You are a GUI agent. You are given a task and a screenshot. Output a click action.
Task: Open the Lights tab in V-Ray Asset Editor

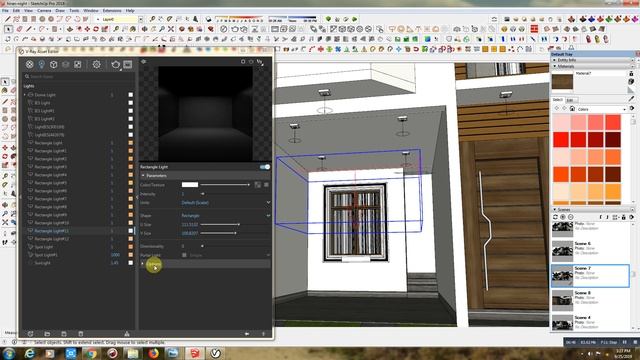coord(41,64)
